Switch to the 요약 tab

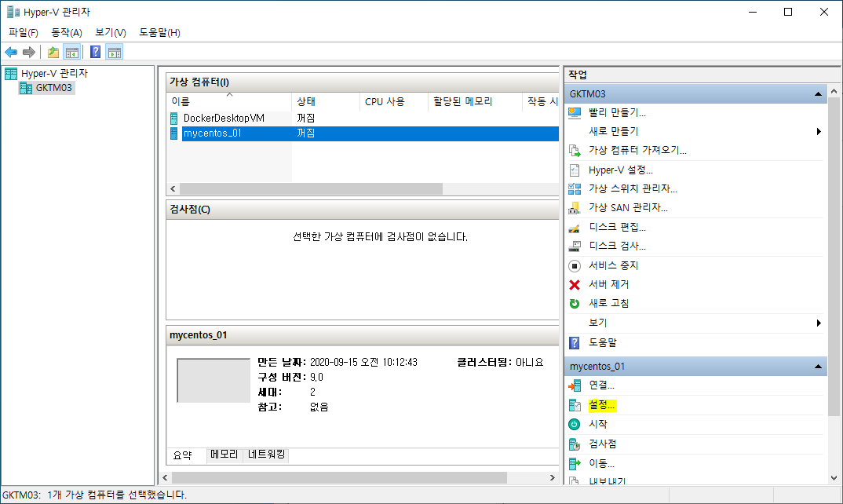[x=183, y=455]
